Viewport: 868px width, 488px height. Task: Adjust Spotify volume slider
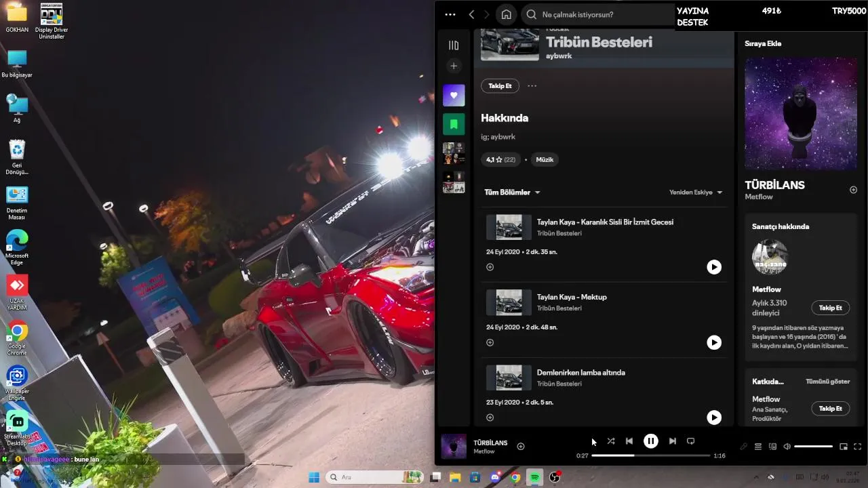[813, 447]
